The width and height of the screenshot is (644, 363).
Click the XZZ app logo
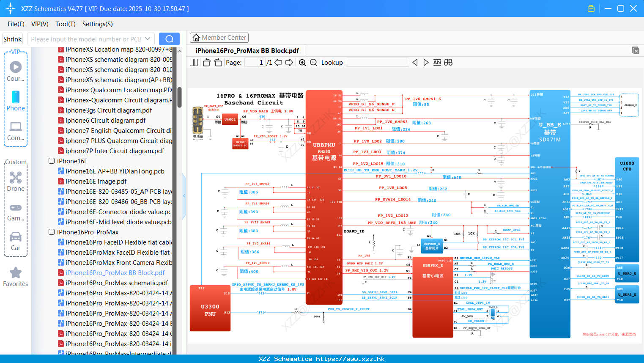[x=11, y=8]
